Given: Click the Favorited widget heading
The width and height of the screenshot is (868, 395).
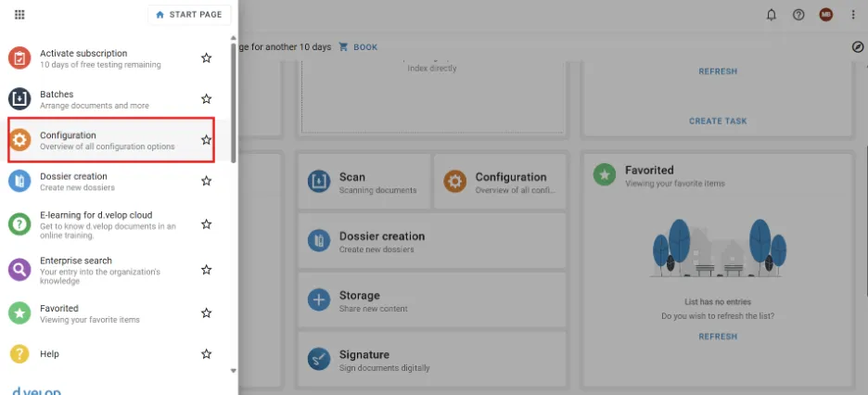Looking at the screenshot, I should (649, 170).
